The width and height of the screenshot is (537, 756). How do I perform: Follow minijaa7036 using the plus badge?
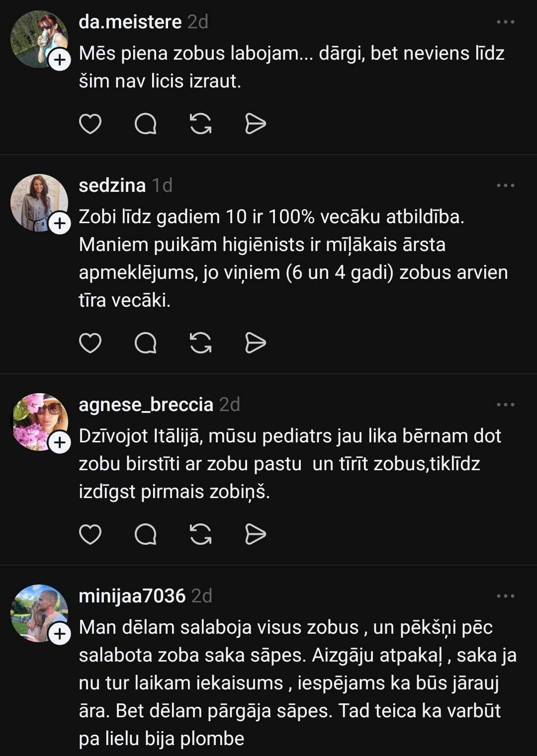pos(60,634)
